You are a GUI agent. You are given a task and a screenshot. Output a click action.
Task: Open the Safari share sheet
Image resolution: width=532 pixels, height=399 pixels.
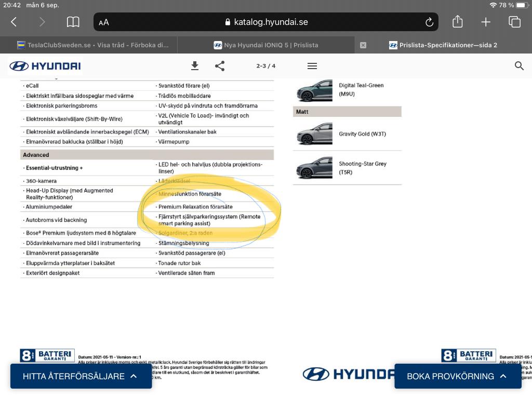click(457, 22)
